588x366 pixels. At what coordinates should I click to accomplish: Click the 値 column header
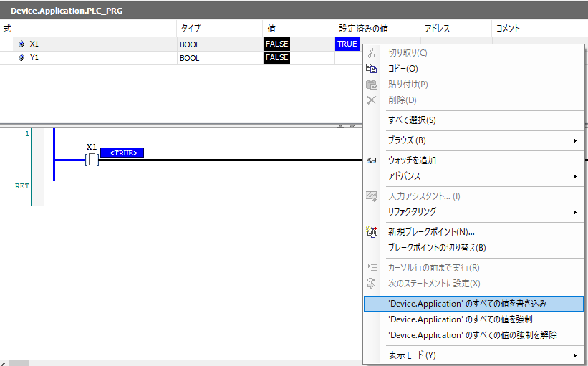pos(299,29)
